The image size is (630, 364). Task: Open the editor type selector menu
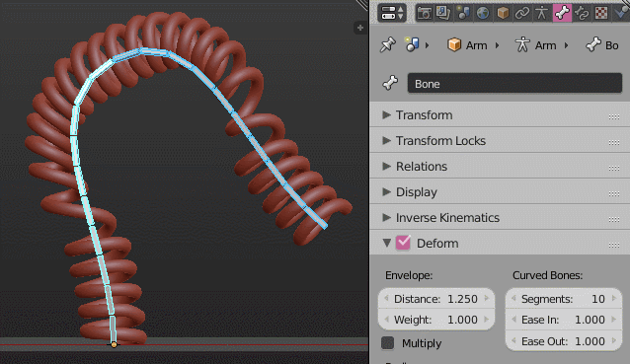pyautogui.click(x=392, y=13)
